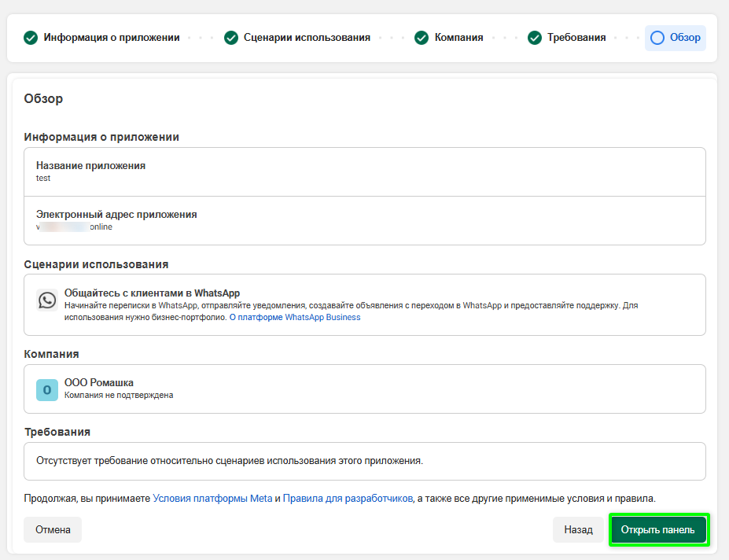Open the Компания step
The image size is (729, 560).
[x=458, y=38]
